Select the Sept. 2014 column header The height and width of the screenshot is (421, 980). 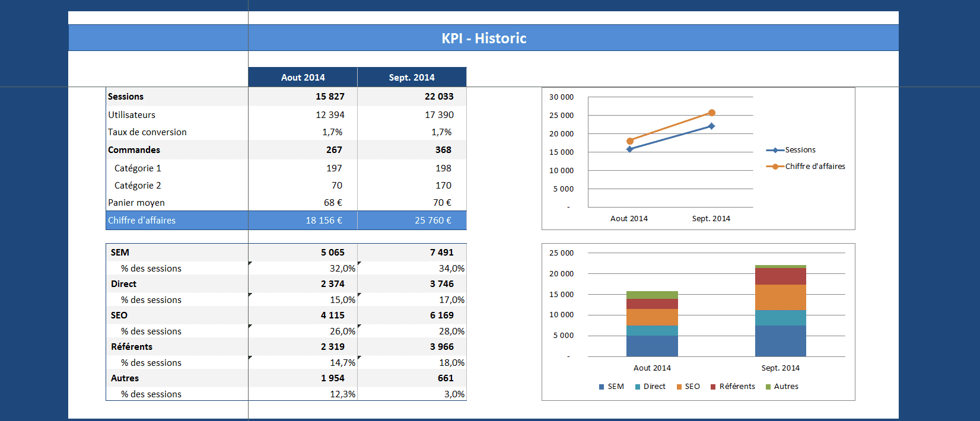412,77
